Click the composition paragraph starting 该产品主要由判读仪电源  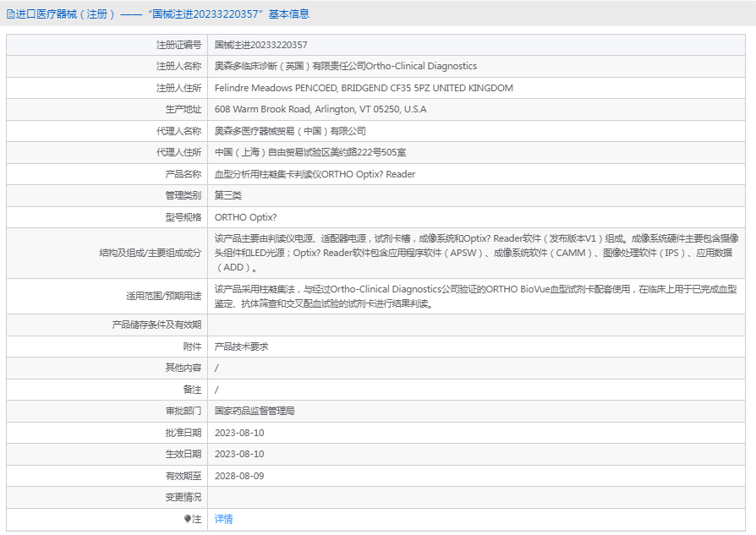(x=476, y=253)
